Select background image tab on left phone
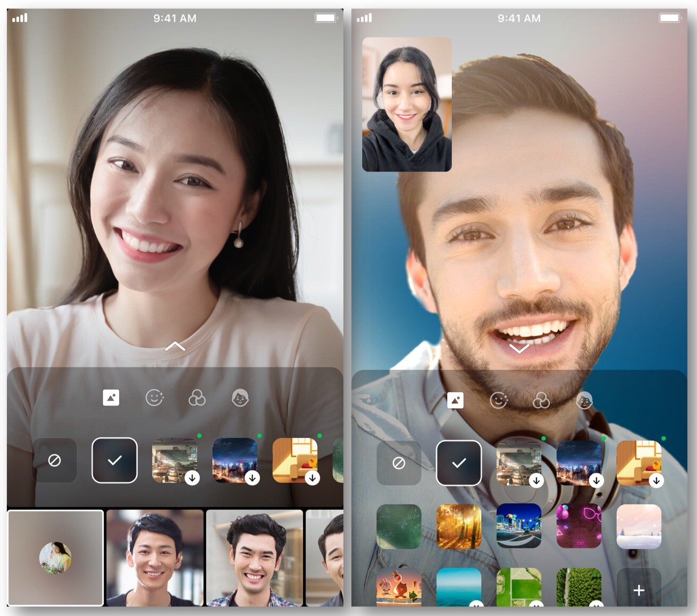 (111, 398)
